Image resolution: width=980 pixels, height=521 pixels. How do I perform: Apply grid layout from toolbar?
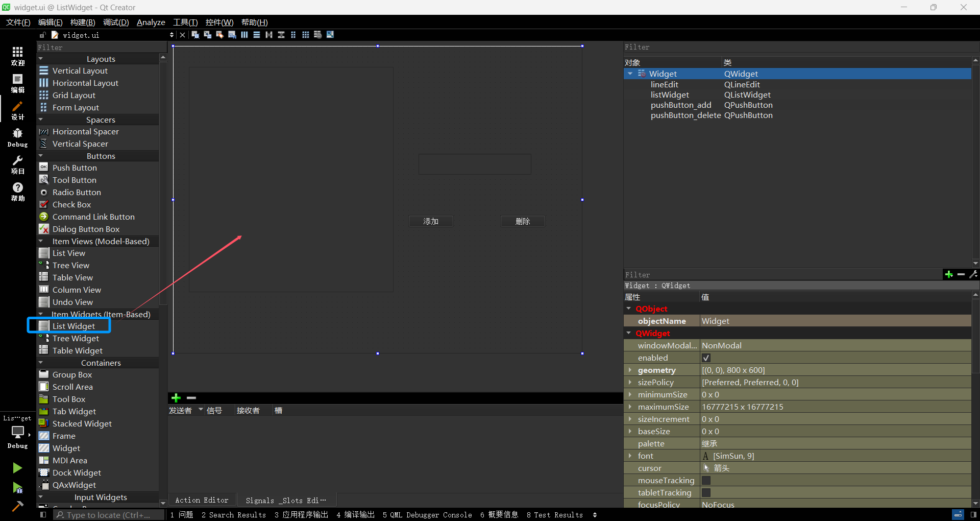(306, 35)
